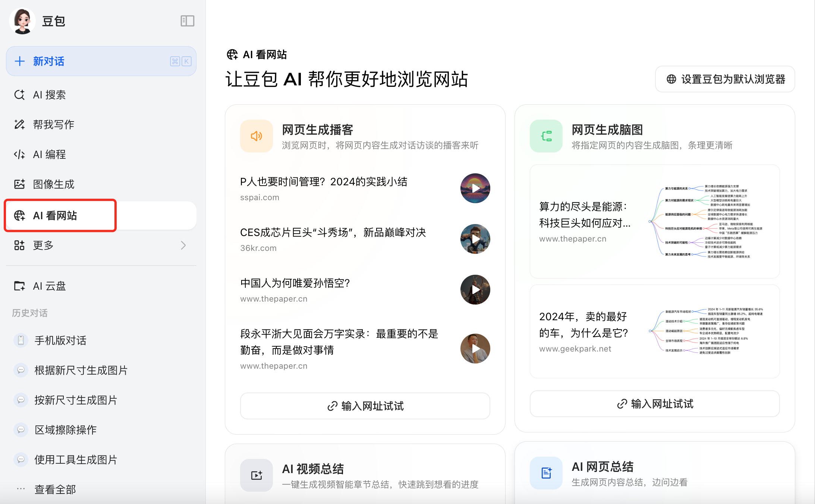
Task: Open 图像生成 in sidebar
Action: click(x=101, y=184)
